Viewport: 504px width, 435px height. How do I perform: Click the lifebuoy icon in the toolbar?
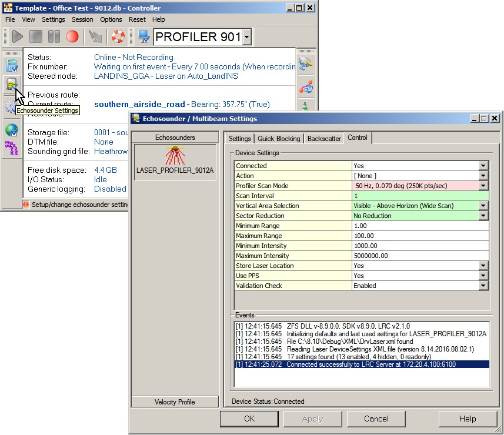[118, 37]
